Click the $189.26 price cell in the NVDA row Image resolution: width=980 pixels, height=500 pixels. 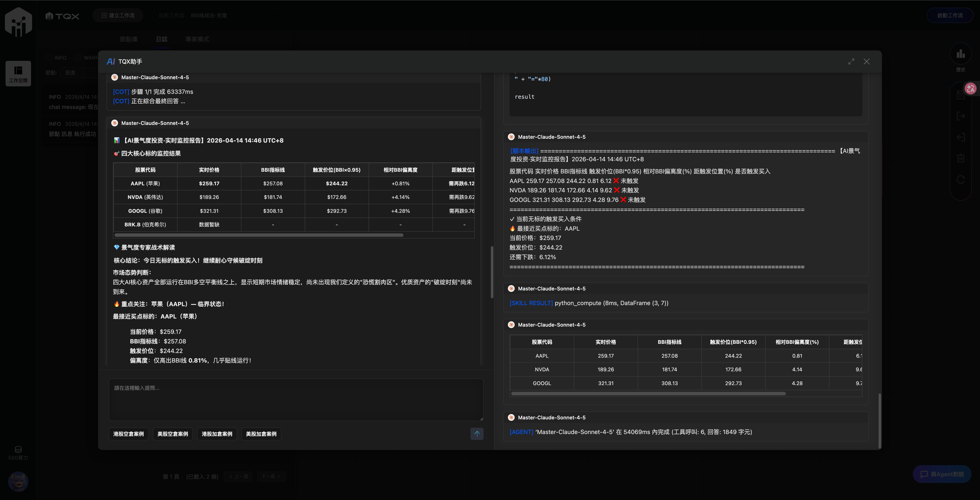(209, 197)
